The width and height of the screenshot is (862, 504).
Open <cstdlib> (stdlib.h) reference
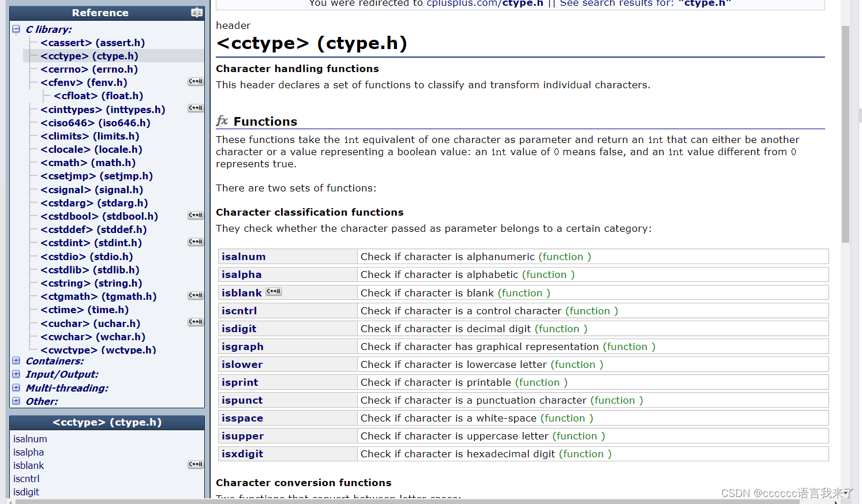coord(90,270)
